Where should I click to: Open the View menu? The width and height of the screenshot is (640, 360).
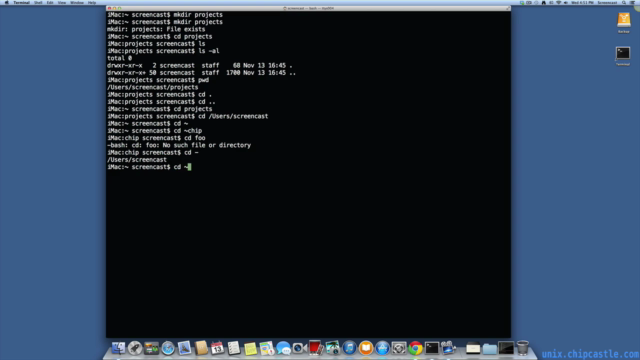tap(62, 3)
